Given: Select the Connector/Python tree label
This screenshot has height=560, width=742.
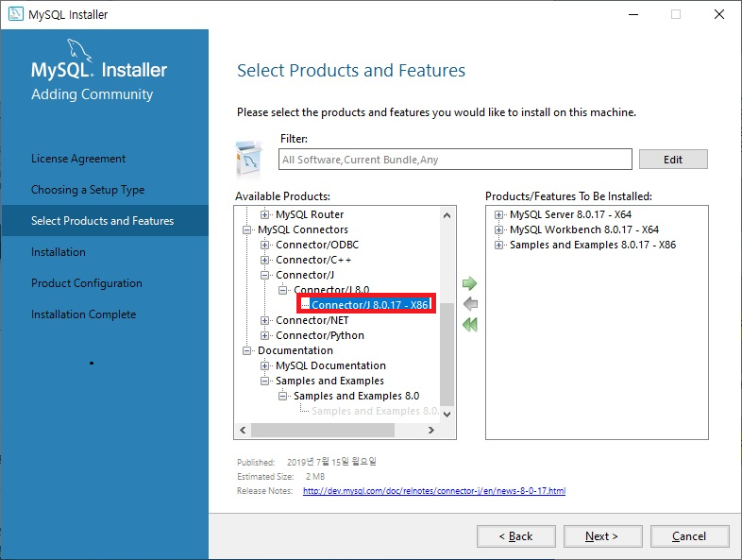Looking at the screenshot, I should [x=320, y=335].
